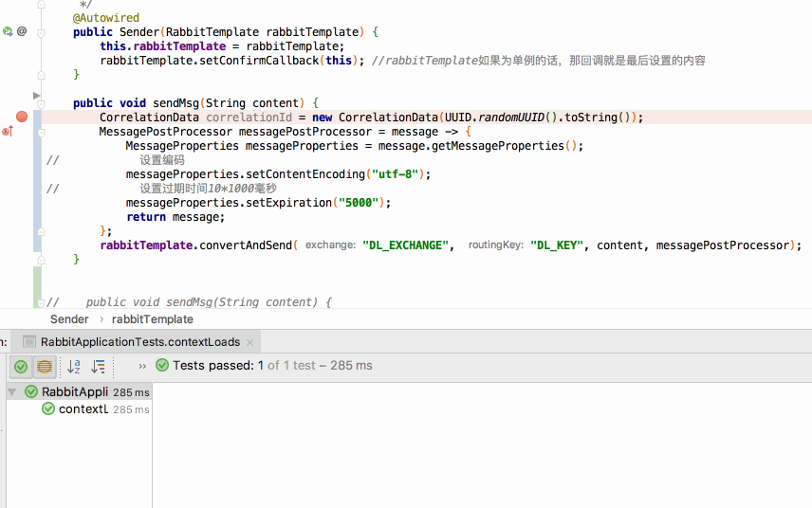
Task: Click the implements-method gutter icon beside MessagePostProcessor line
Action: coord(8,132)
